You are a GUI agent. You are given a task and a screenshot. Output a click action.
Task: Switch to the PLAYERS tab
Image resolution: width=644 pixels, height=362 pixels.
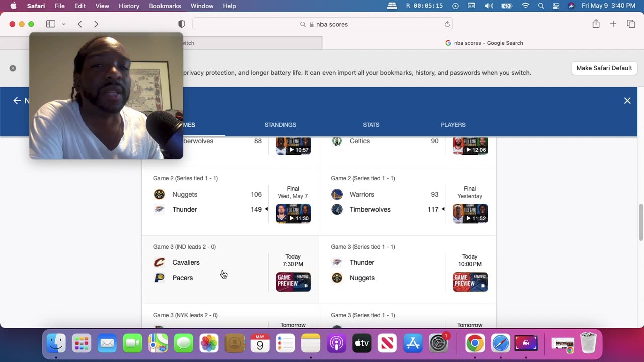(x=453, y=125)
